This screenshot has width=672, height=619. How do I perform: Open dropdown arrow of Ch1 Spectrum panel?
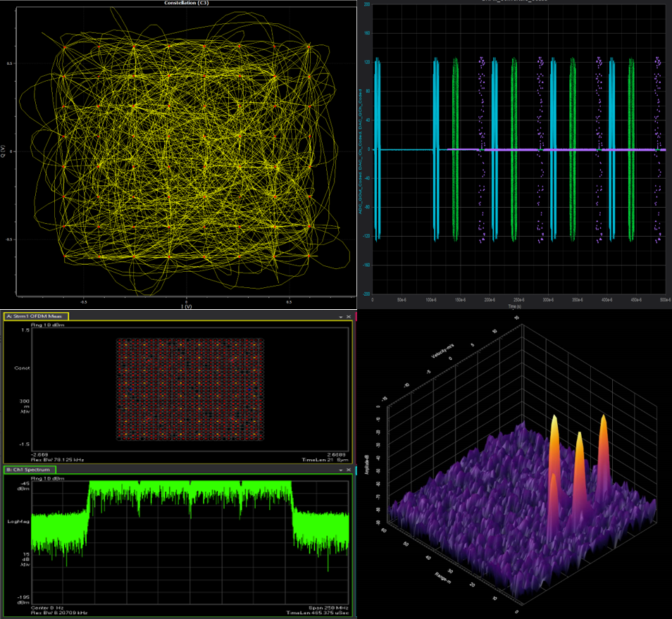tap(341, 470)
